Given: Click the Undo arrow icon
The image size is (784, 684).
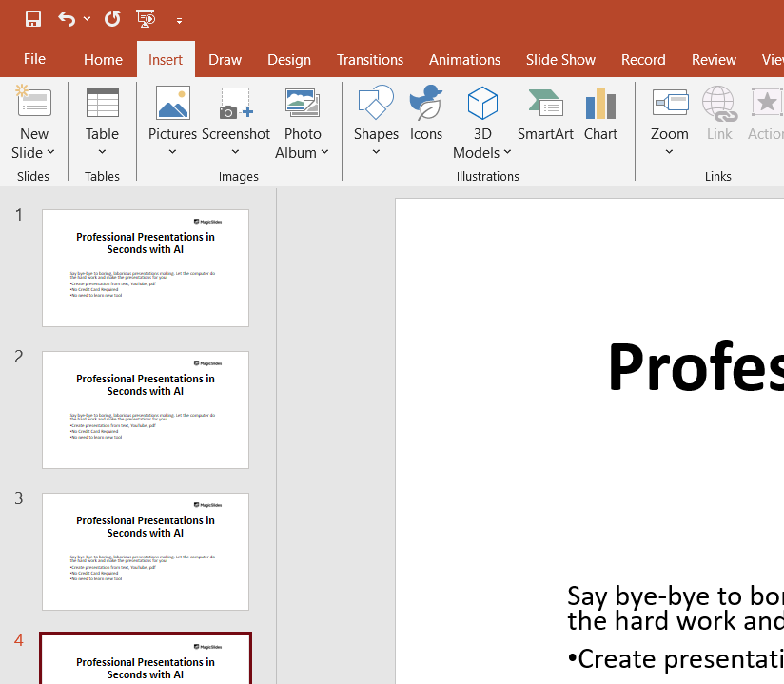Looking at the screenshot, I should pyautogui.click(x=67, y=19).
